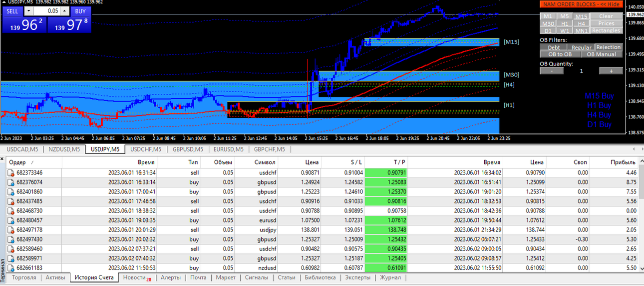This screenshot has height=286, width=644.
Task: Toggle the MN1 timeframe button
Action: 581,30
